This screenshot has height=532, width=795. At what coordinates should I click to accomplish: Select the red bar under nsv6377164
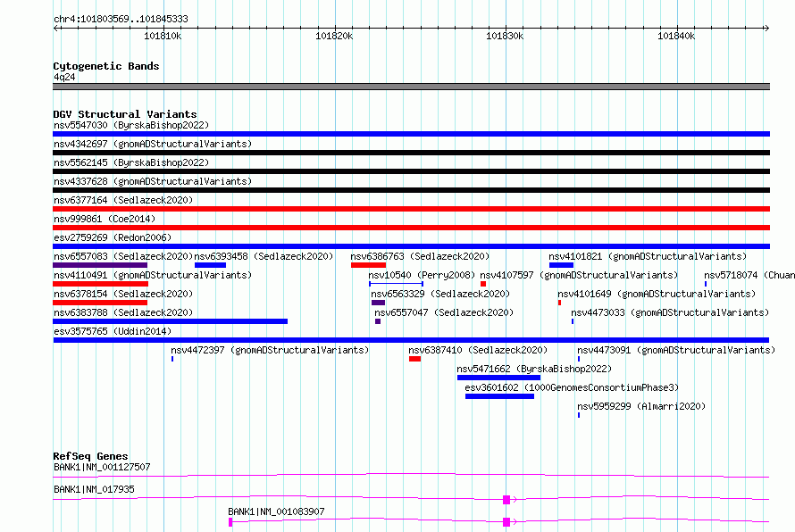click(411, 209)
